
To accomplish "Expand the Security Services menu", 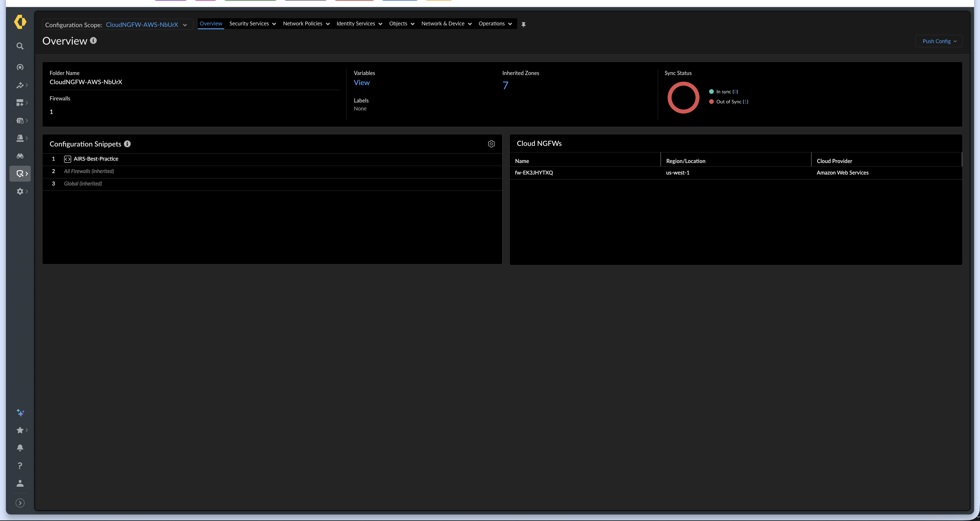I will [x=253, y=24].
